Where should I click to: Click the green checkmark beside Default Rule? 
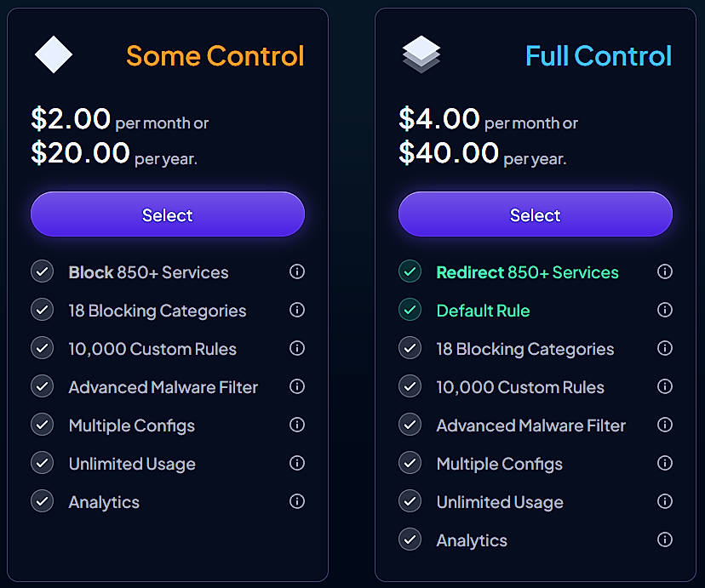(x=410, y=310)
